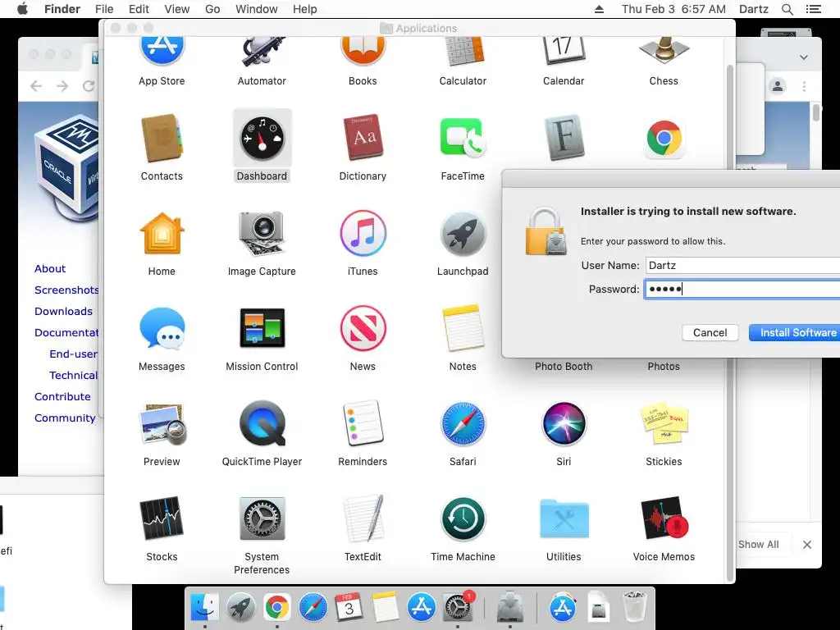The width and height of the screenshot is (840, 630).
Task: Select the Dashboard app icon
Action: (262, 139)
